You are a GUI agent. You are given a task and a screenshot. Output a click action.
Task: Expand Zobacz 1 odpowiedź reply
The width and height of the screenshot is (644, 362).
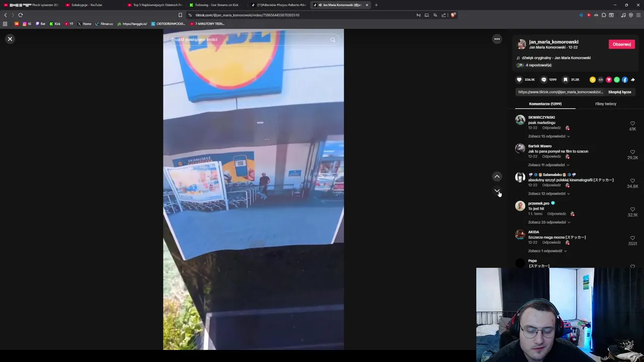point(547,251)
